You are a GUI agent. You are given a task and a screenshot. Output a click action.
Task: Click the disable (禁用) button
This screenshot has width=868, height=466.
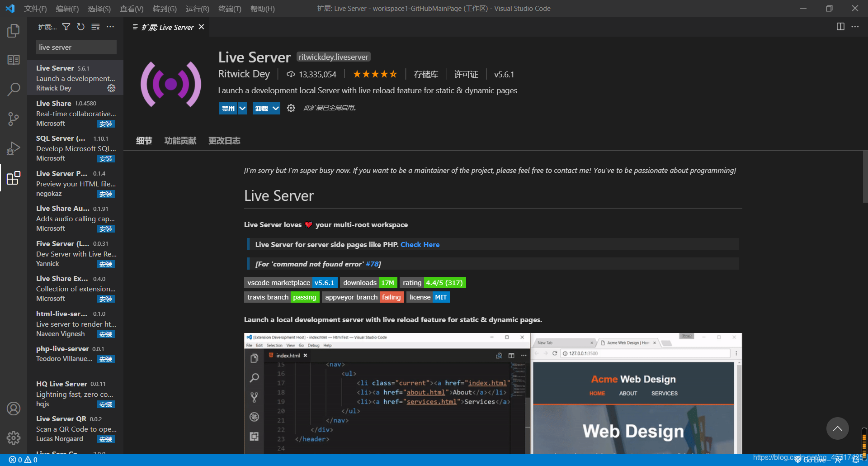(228, 108)
